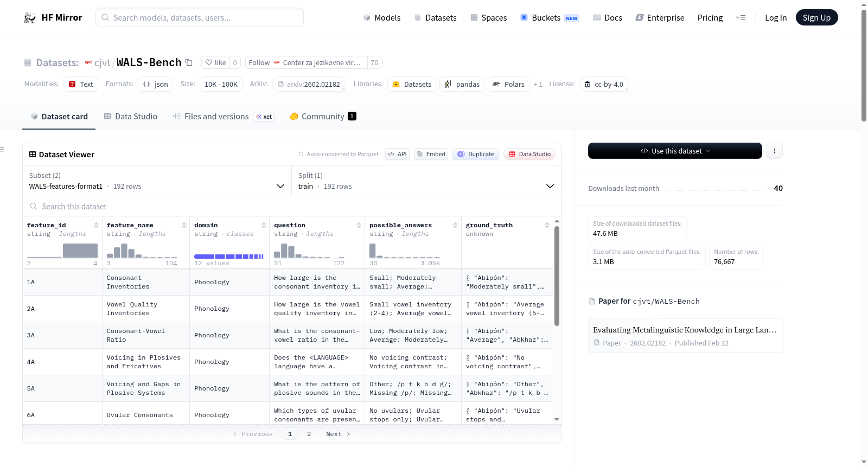
Task: Click the domain classes distribution bar
Action: point(229,256)
